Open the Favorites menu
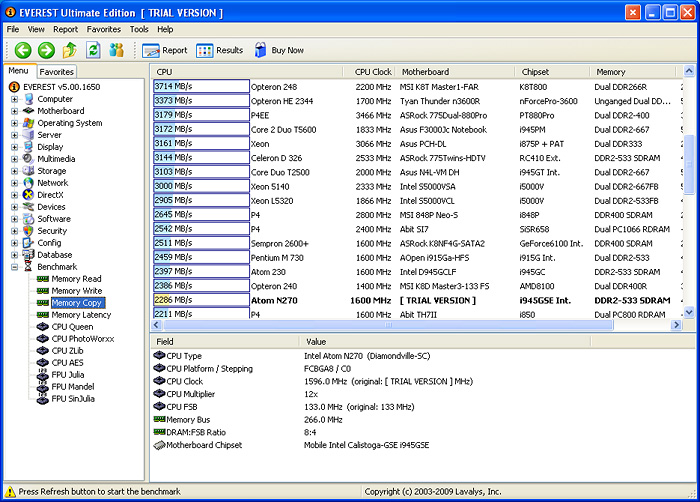700x502 pixels. tap(104, 29)
